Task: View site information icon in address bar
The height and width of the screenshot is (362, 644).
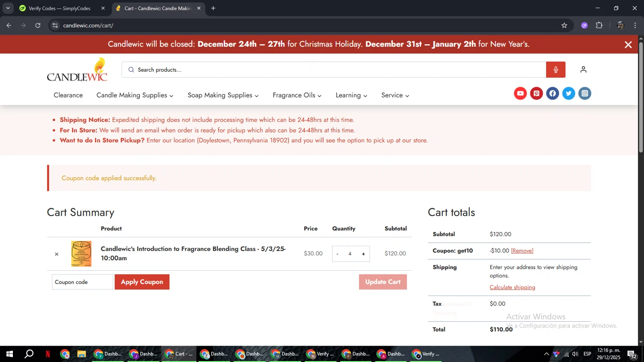Action: tap(55, 25)
